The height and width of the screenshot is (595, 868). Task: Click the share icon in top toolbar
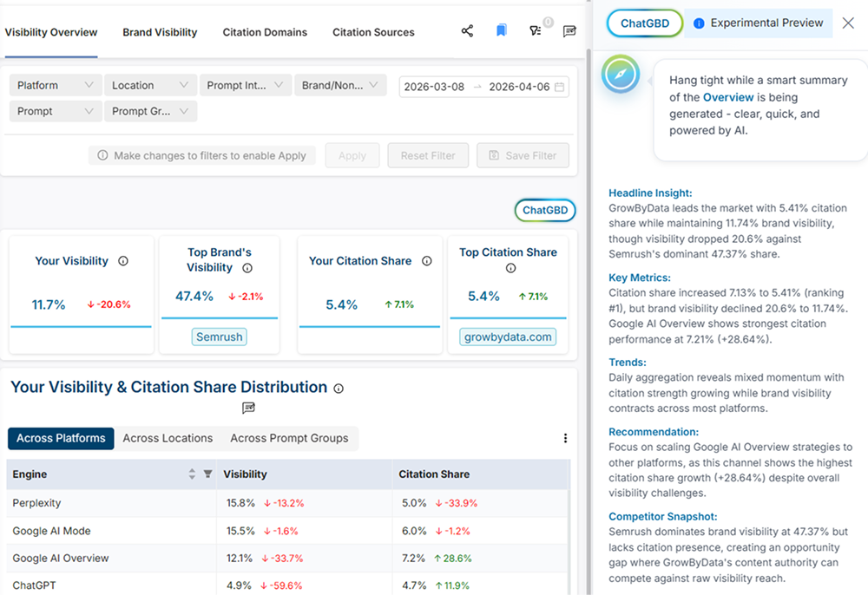[467, 31]
